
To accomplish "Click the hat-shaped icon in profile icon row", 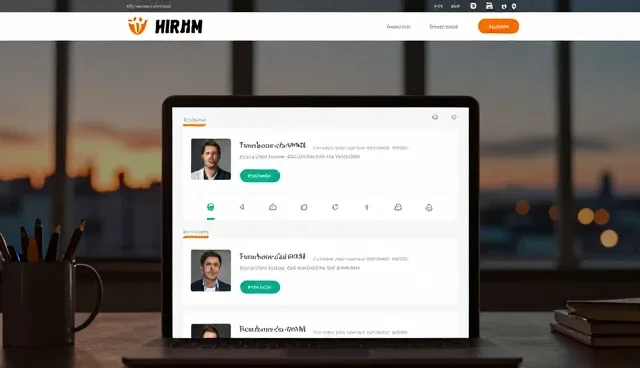I will 398,207.
